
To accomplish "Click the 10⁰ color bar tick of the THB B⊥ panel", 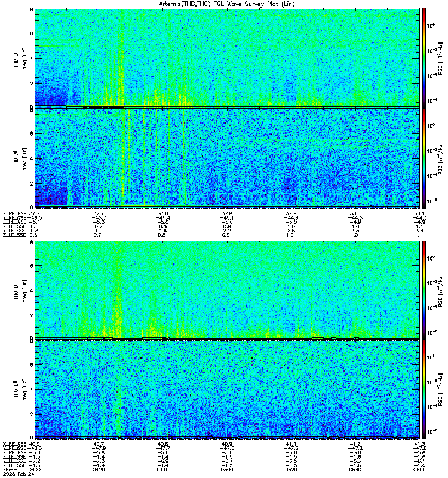I will (x=431, y=26).
